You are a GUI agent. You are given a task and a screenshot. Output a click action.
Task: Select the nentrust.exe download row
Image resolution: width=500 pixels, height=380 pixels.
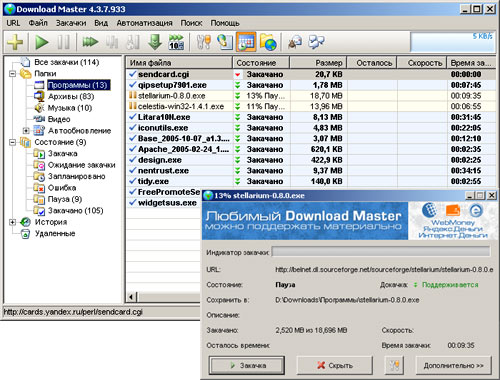coord(311,170)
